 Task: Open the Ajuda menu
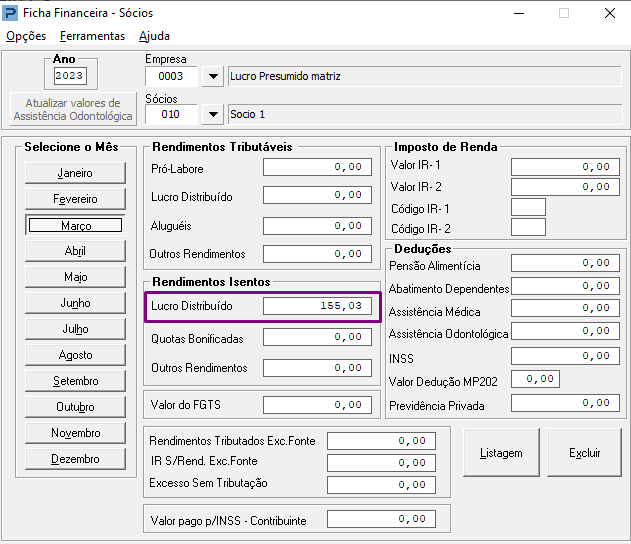(154, 36)
